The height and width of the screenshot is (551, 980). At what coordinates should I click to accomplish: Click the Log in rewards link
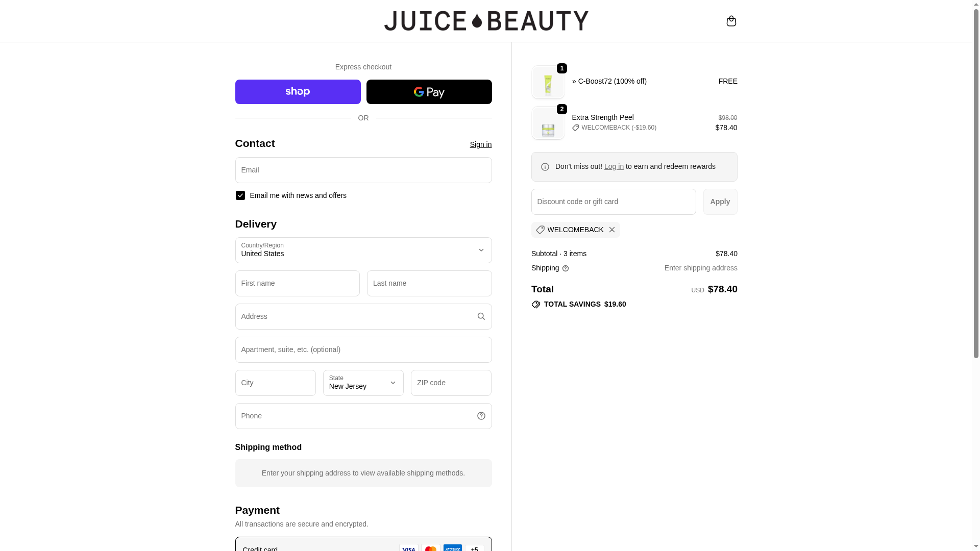pyautogui.click(x=614, y=166)
